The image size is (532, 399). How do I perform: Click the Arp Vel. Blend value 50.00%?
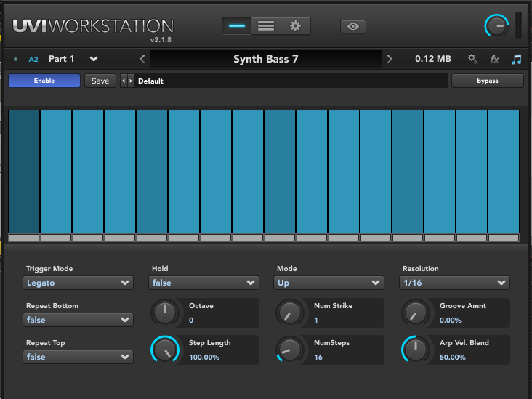(452, 357)
